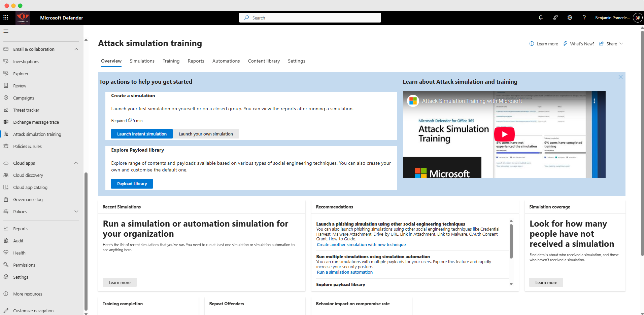This screenshot has height=315, width=644.
Task: Close the get started banner
Action: (620, 77)
